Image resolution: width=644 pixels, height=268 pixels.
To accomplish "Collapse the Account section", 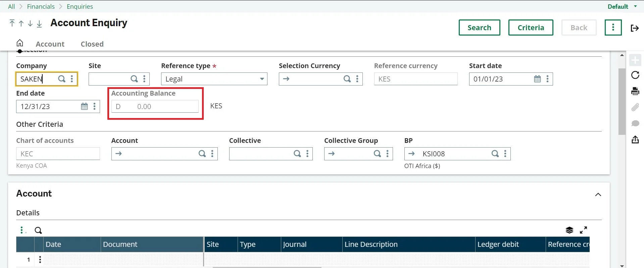I will [x=598, y=195].
